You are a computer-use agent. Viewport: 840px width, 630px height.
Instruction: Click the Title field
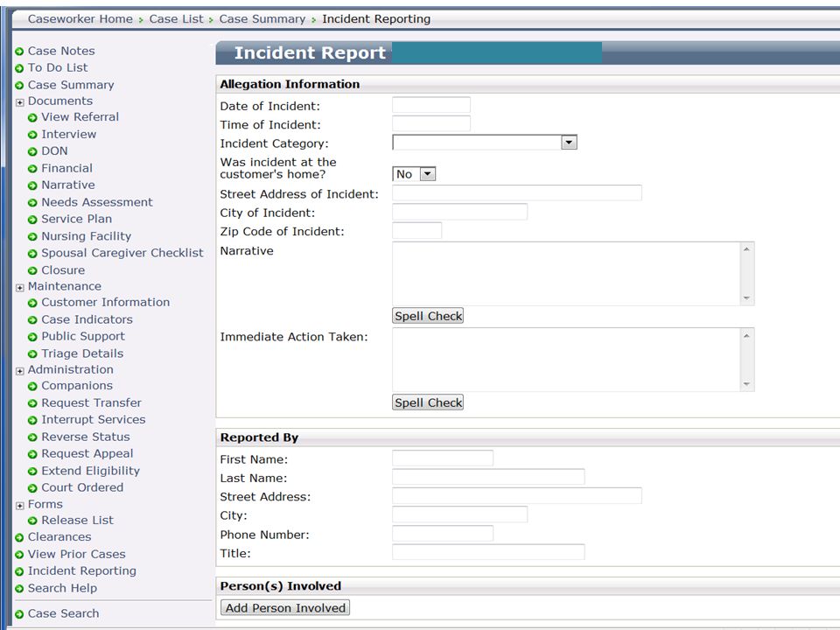tap(488, 552)
